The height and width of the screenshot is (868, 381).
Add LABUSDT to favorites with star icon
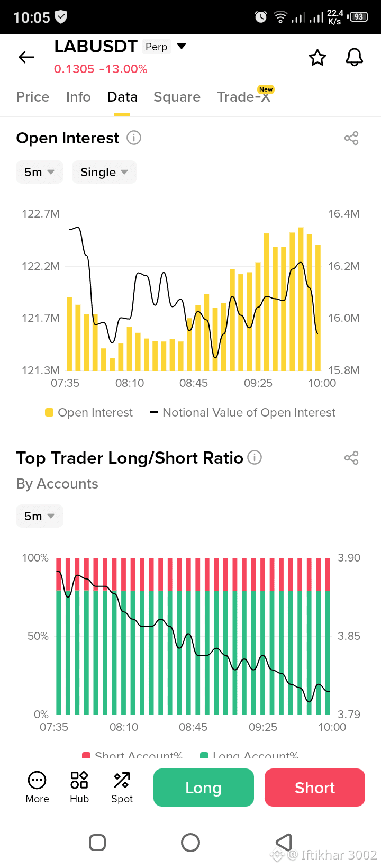click(317, 57)
